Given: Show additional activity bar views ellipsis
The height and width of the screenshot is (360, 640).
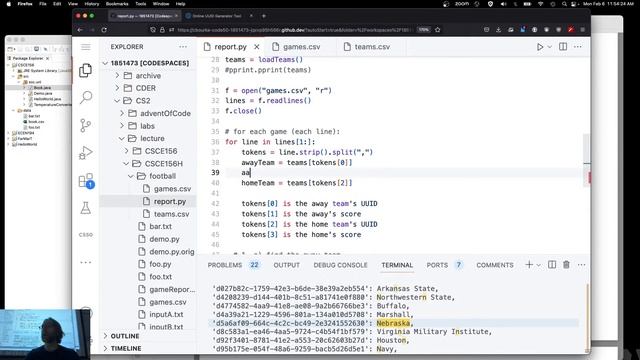Looking at the screenshot, I should point(86,262).
